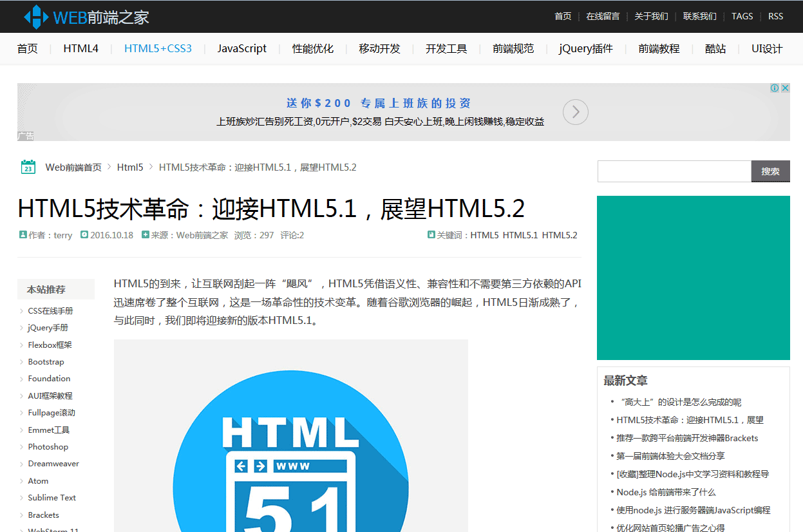Click the HTML5.1 keyword tag
The height and width of the screenshot is (532, 803).
pos(520,235)
